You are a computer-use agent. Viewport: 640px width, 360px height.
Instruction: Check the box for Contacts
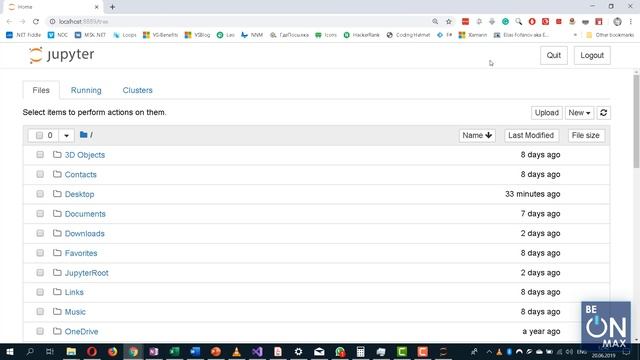[x=40, y=174]
